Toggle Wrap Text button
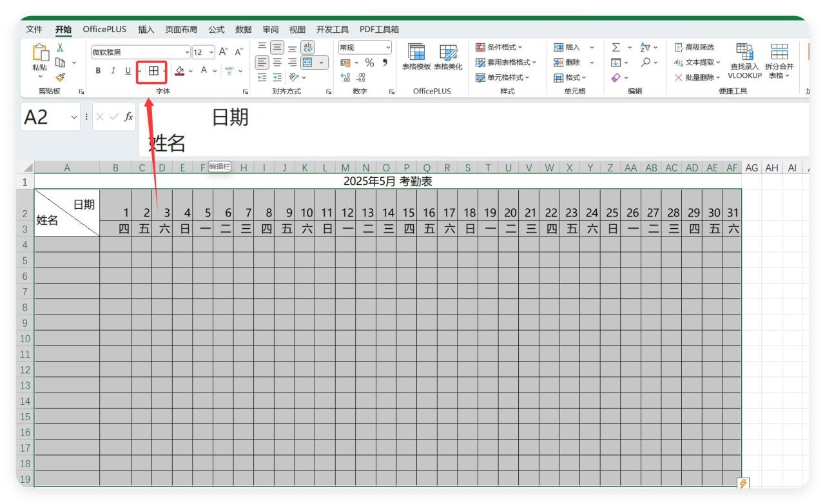Image resolution: width=825 pixels, height=504 pixels. [x=307, y=48]
